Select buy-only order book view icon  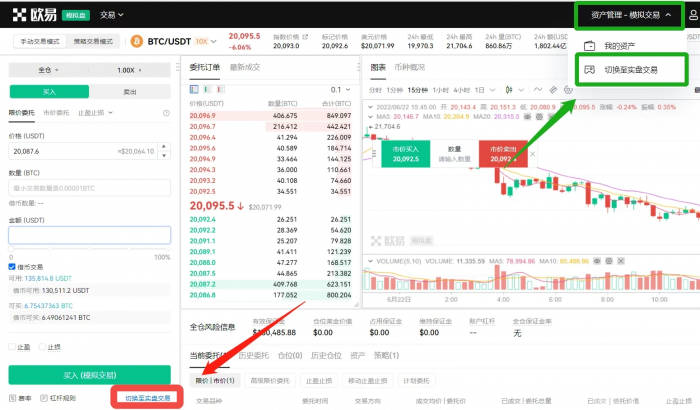pos(206,89)
